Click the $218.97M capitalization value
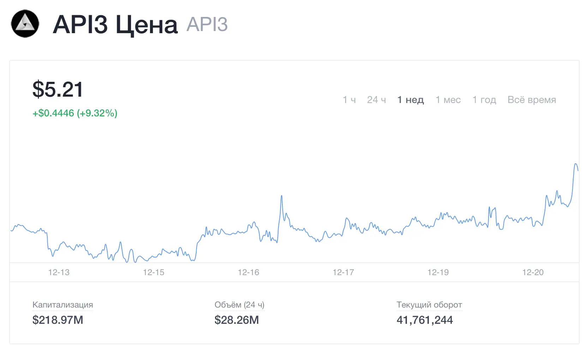This screenshot has height=364, width=588. pos(58,320)
